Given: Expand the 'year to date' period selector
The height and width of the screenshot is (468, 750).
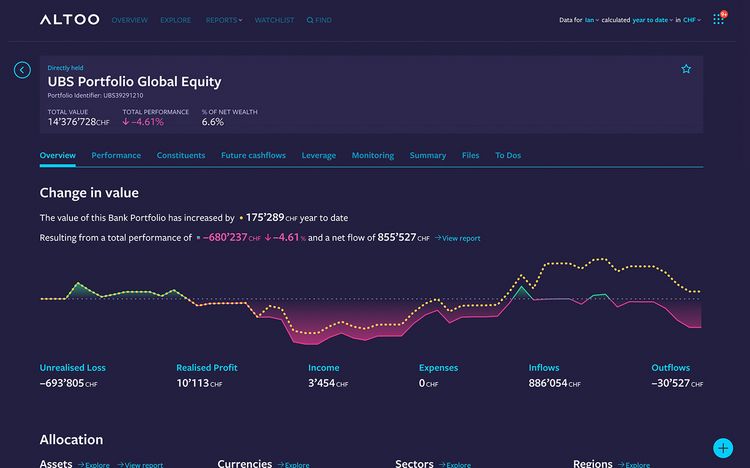Looking at the screenshot, I should coord(652,20).
